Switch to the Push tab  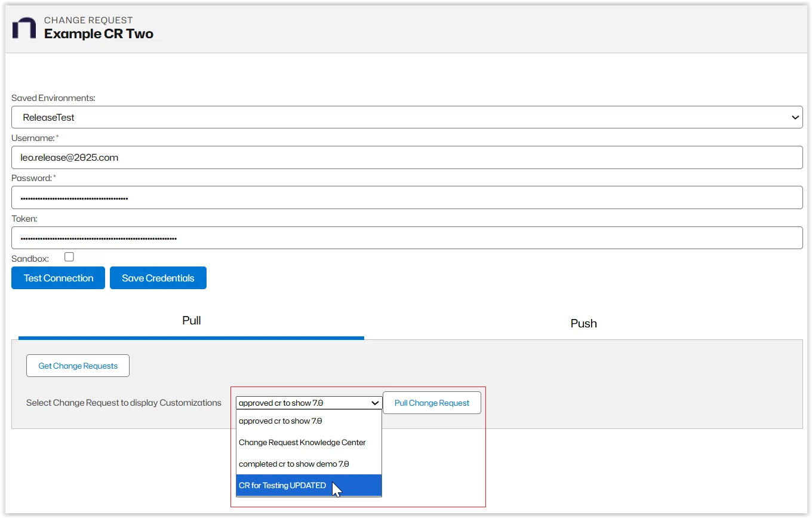click(583, 323)
